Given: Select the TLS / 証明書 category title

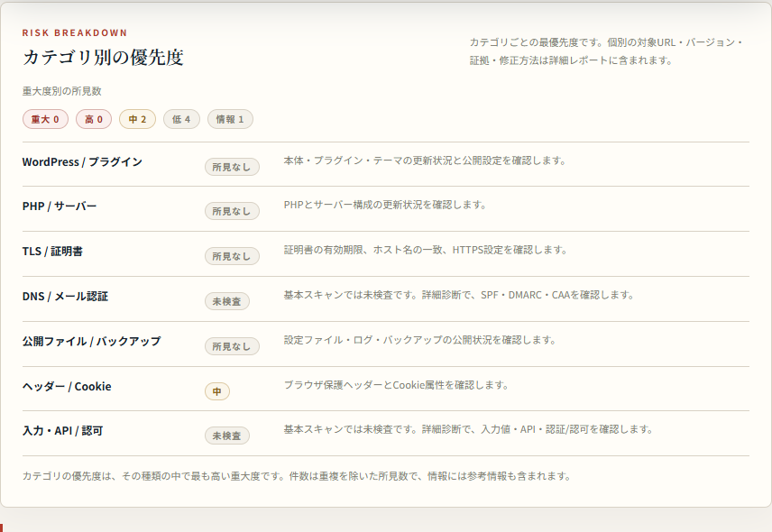Looking at the screenshot, I should 52,252.
